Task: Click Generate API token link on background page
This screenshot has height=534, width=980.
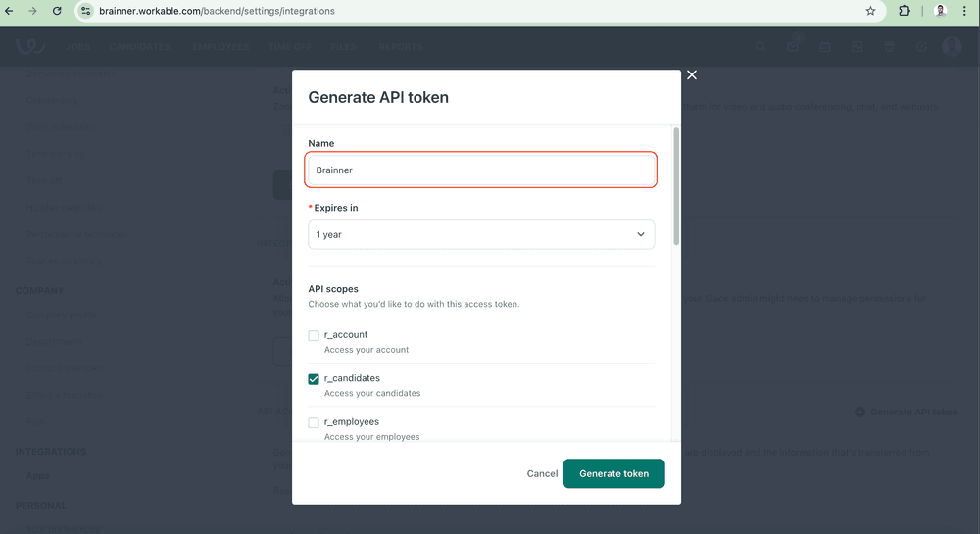Action: (x=913, y=412)
